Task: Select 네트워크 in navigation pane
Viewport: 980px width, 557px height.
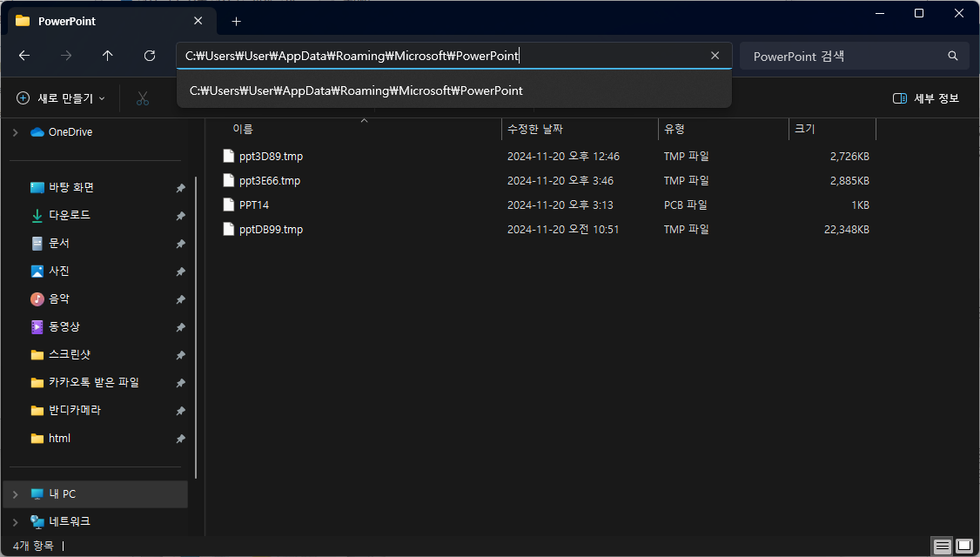Action: click(70, 521)
